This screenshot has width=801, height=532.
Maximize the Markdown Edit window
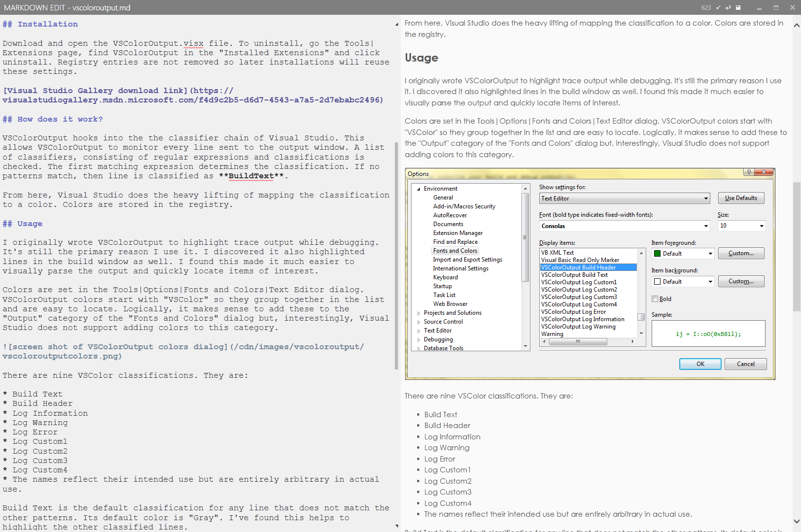point(776,8)
